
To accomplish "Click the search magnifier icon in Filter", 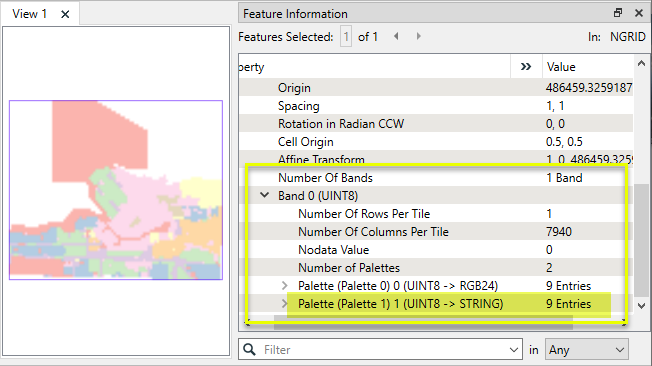I will click(x=249, y=349).
